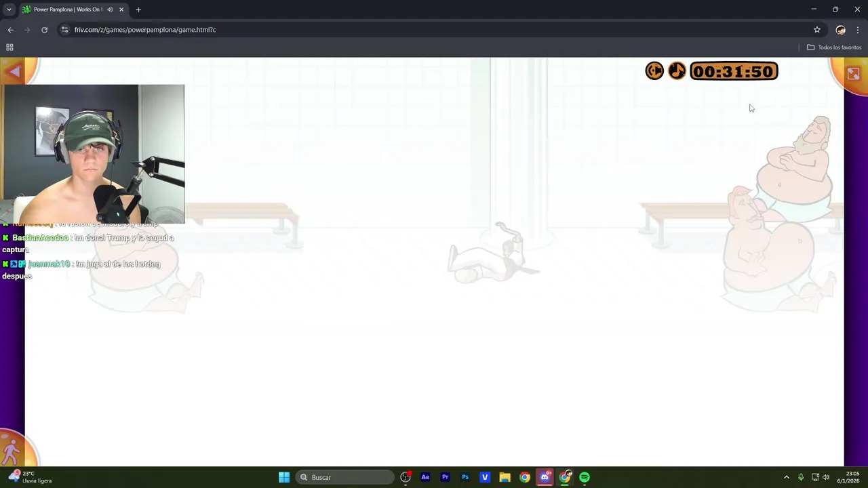Open File Explorer from the taskbar
868x488 pixels.
pos(505,477)
